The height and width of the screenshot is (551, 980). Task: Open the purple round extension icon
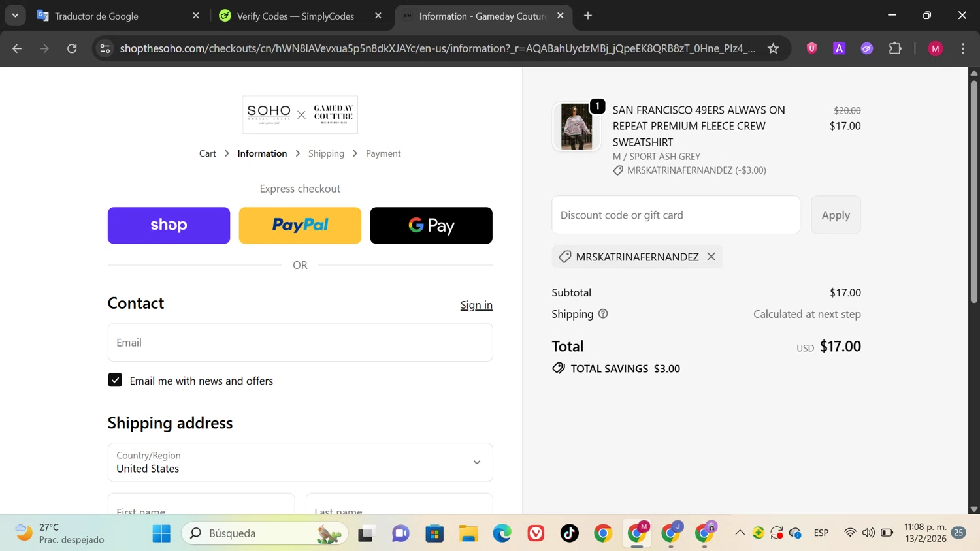point(867,48)
